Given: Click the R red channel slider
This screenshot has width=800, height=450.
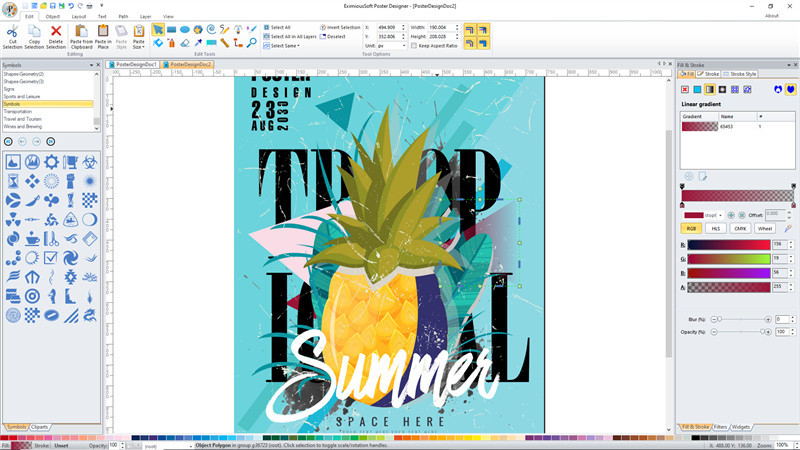Looking at the screenshot, I should [729, 245].
